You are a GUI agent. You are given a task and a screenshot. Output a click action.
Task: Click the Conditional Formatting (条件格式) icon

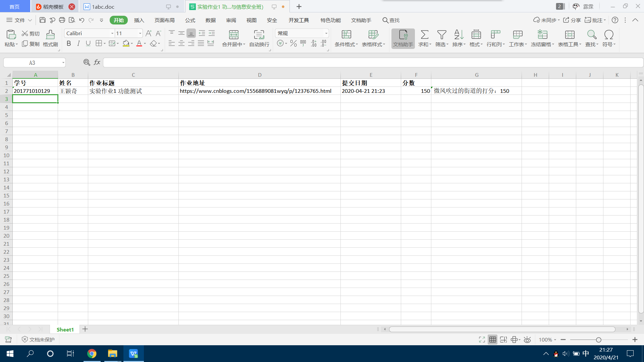(346, 35)
